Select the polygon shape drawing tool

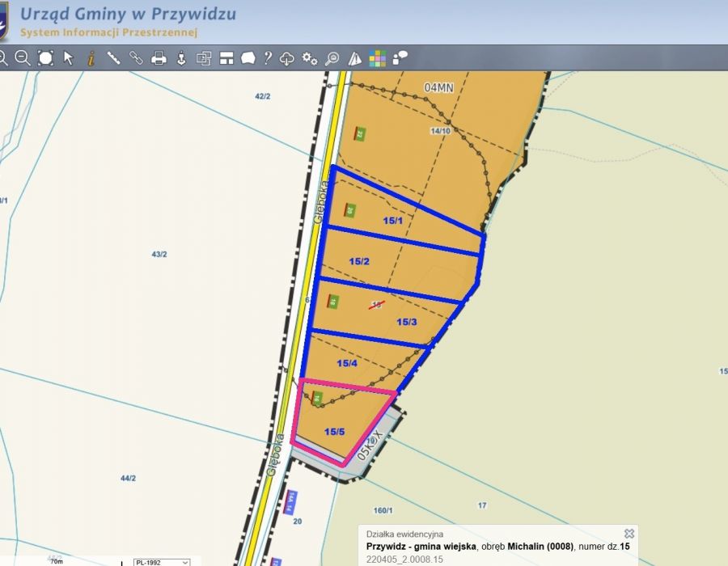pyautogui.click(x=248, y=57)
